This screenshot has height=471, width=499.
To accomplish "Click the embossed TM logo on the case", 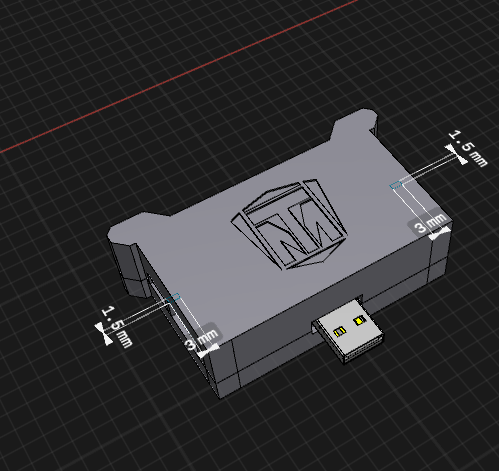I will (x=289, y=224).
